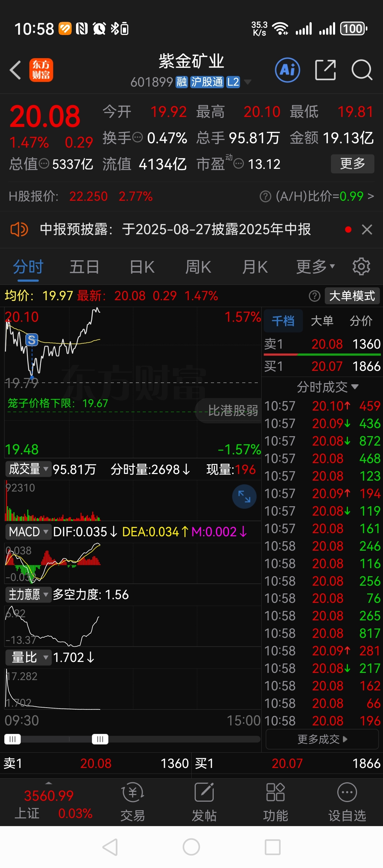
Task: Switch to 日K chart tab
Action: 142,267
